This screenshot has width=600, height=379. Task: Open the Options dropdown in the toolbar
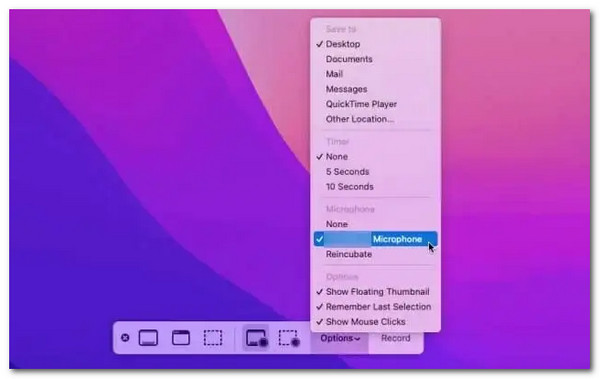(340, 338)
